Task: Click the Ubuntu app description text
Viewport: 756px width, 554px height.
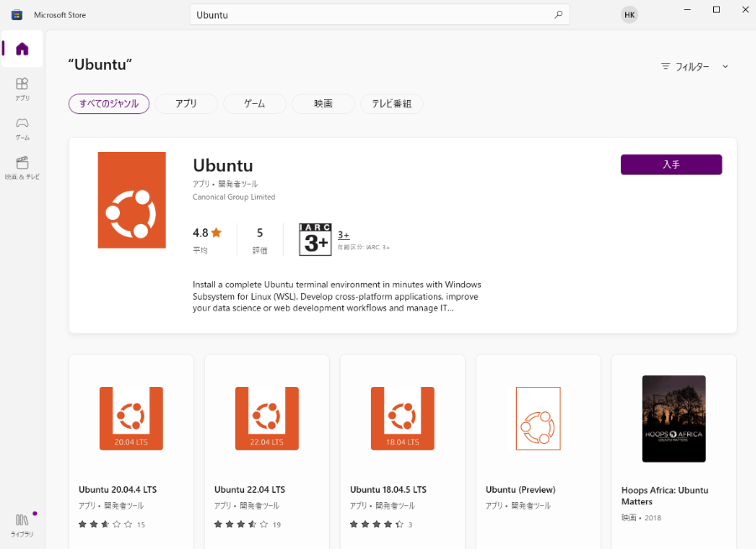Action: (336, 296)
